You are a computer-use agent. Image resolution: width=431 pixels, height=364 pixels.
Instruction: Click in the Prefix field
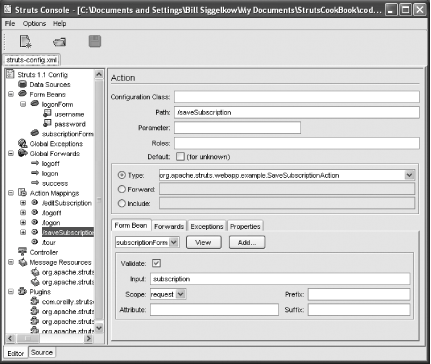pos(359,294)
